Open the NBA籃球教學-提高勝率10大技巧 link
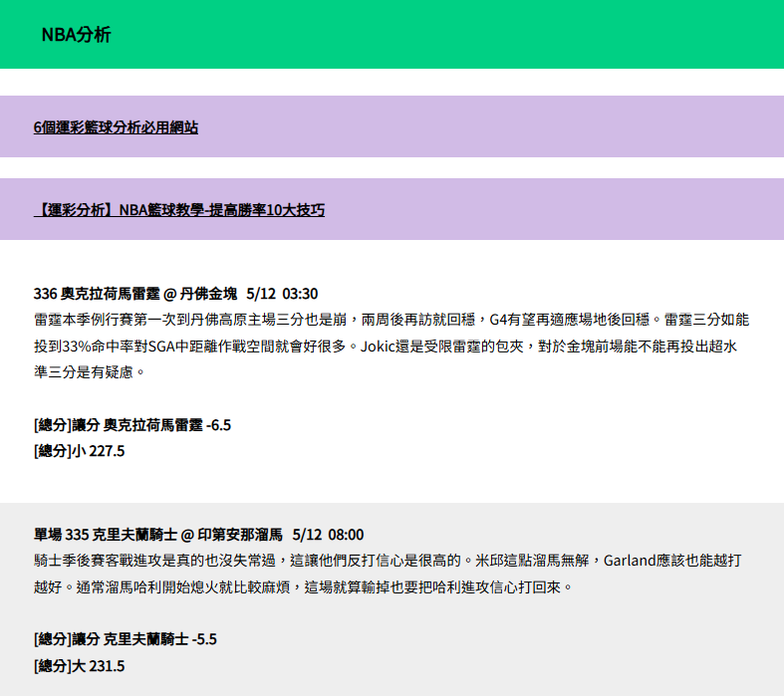This screenshot has height=696, width=784. pyautogui.click(x=179, y=210)
